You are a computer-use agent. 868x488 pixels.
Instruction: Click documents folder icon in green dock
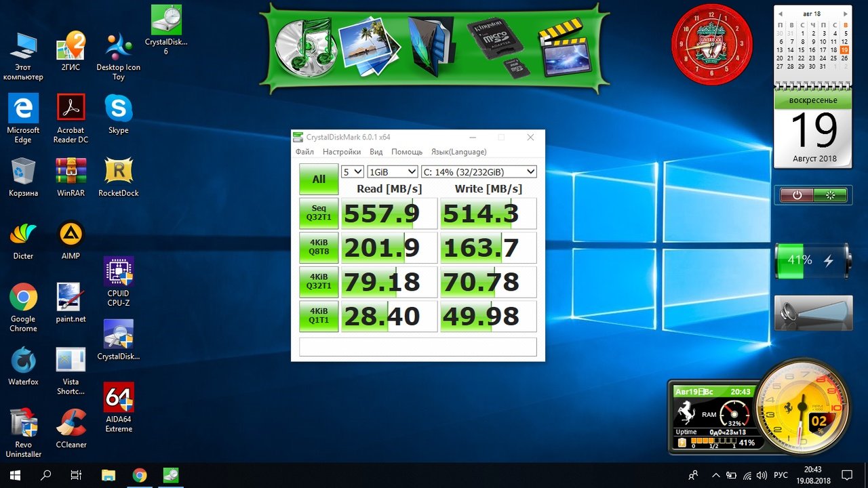tap(431, 46)
